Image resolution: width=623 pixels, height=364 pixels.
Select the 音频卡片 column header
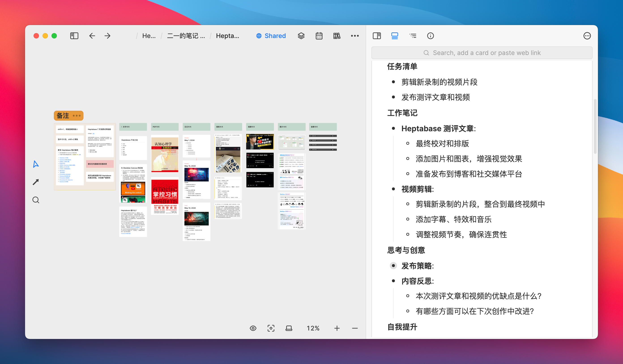323,127
